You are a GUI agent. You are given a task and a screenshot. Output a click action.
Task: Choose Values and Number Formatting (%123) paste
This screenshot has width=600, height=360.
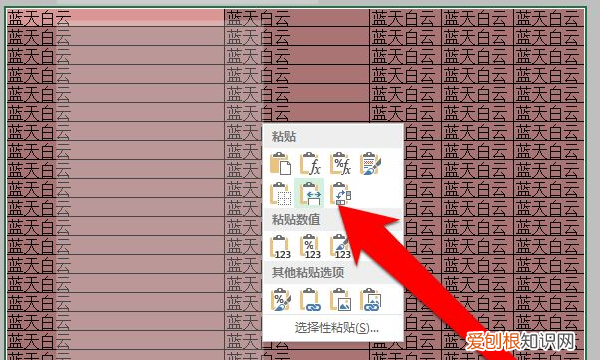point(310,246)
